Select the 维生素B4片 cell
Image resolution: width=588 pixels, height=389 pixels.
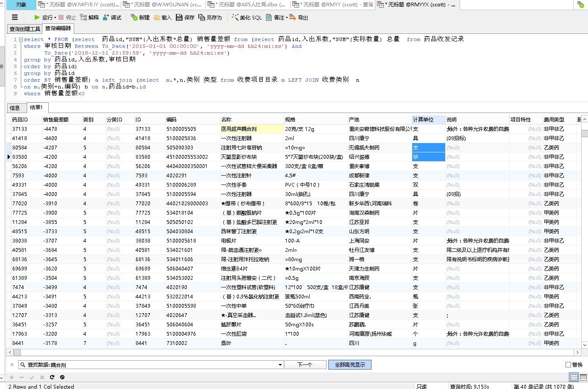pos(252,268)
